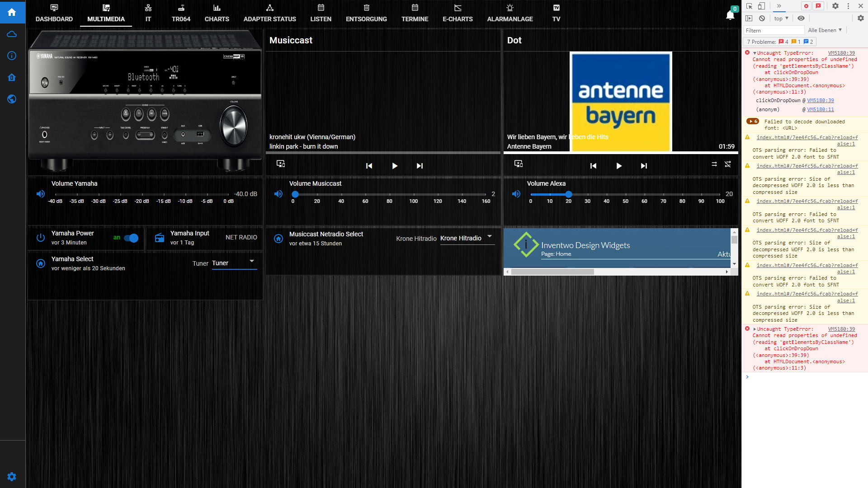Open the settings gear in the sidebar bottom

click(x=12, y=477)
